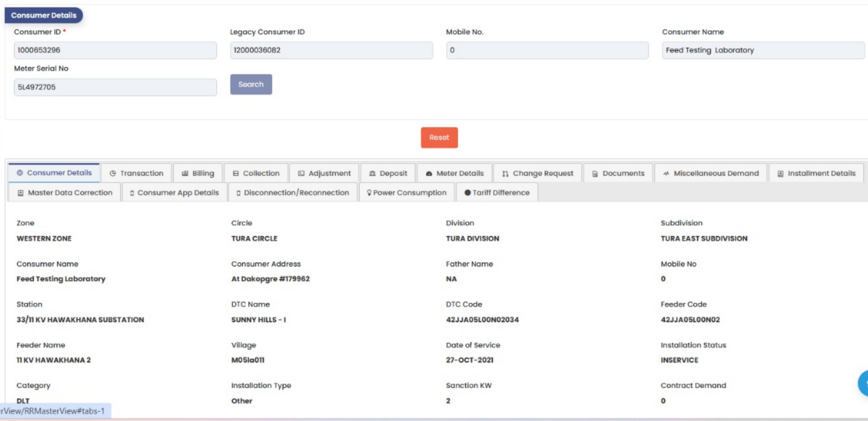This screenshot has width=868, height=421.
Task: Select the bold Feed Testing Laboratory name
Action: (61, 279)
